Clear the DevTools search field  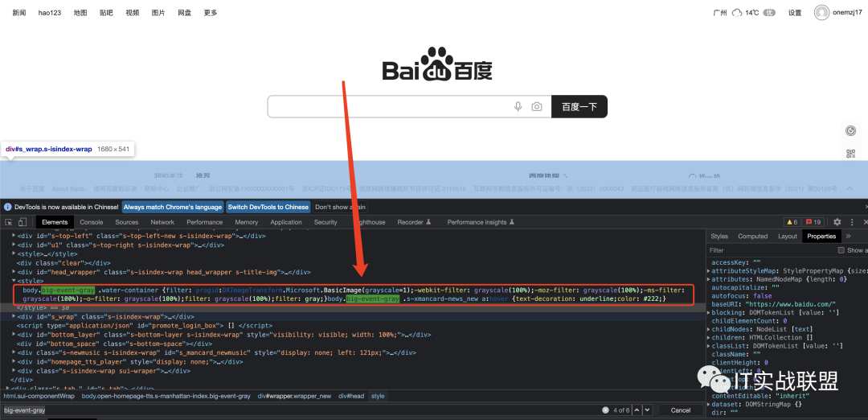[606, 410]
